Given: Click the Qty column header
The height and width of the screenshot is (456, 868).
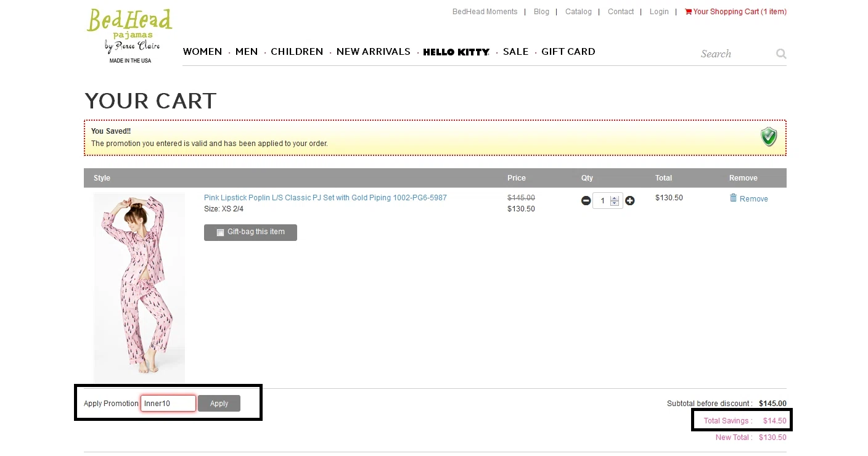Looking at the screenshot, I should [x=587, y=178].
